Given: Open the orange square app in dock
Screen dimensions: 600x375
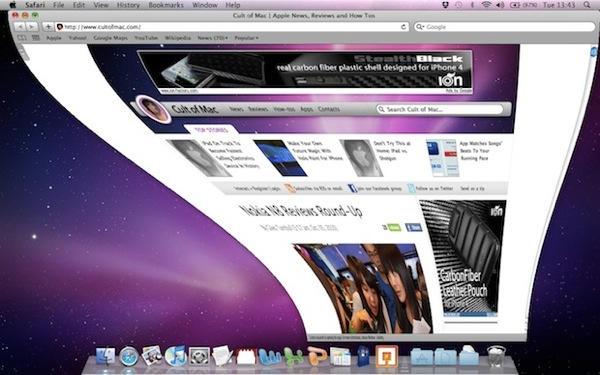Looking at the screenshot, I should pyautogui.click(x=386, y=356).
